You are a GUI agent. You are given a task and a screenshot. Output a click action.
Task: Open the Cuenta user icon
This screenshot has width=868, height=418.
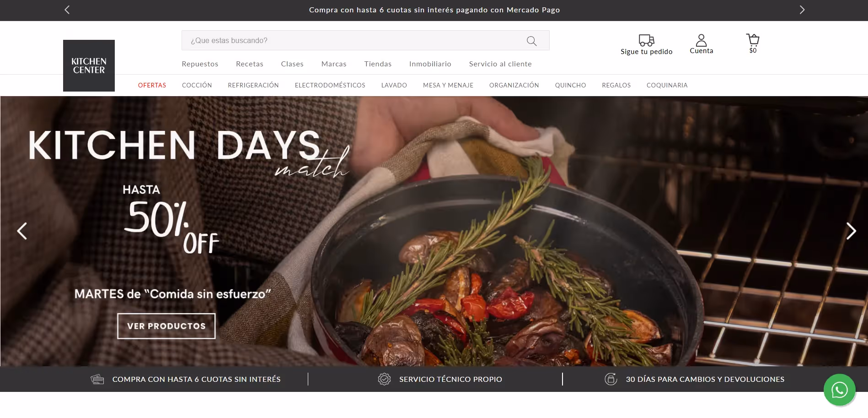coord(701,40)
